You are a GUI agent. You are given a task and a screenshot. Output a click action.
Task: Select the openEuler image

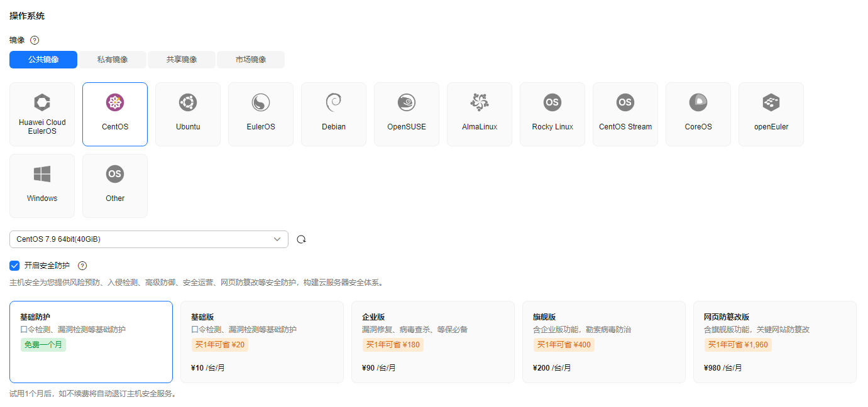tap(771, 114)
